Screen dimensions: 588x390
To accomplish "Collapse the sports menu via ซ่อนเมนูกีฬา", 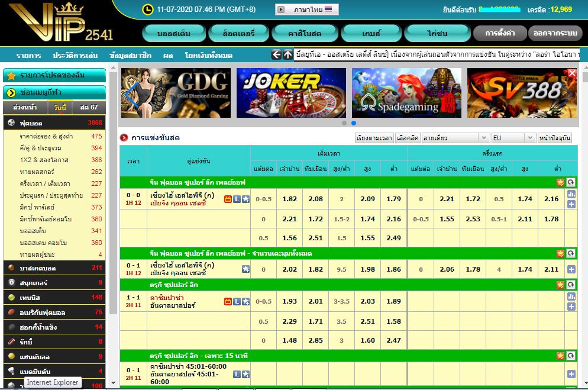I will [x=54, y=92].
